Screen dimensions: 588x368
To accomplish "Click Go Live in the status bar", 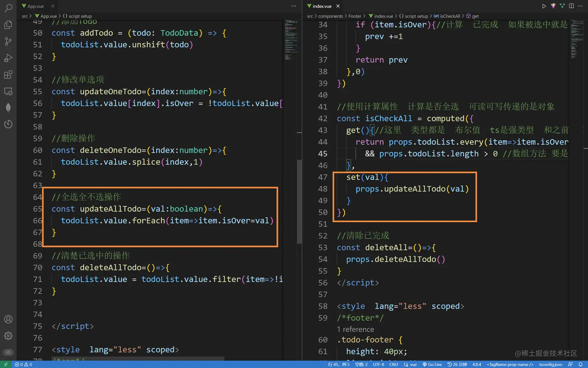I will (x=432, y=364).
